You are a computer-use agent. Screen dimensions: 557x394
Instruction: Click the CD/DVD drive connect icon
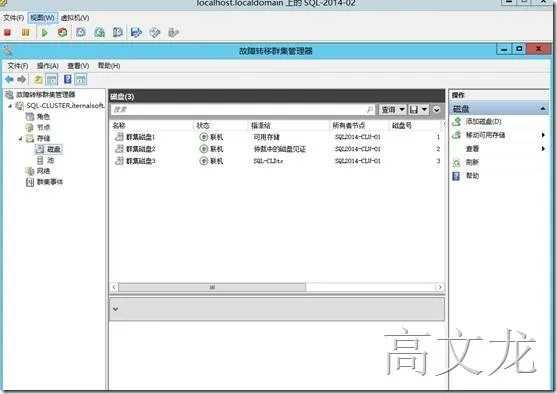pyautogui.click(x=155, y=32)
